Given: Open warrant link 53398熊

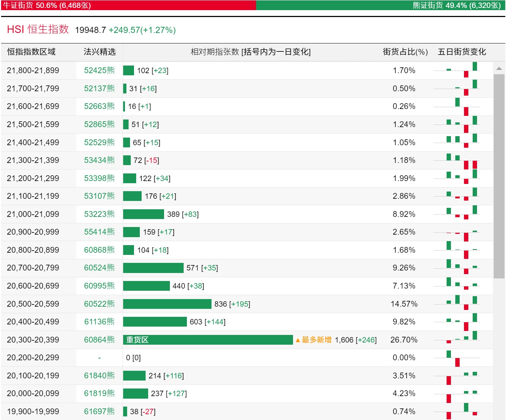Looking at the screenshot, I should (x=99, y=178).
